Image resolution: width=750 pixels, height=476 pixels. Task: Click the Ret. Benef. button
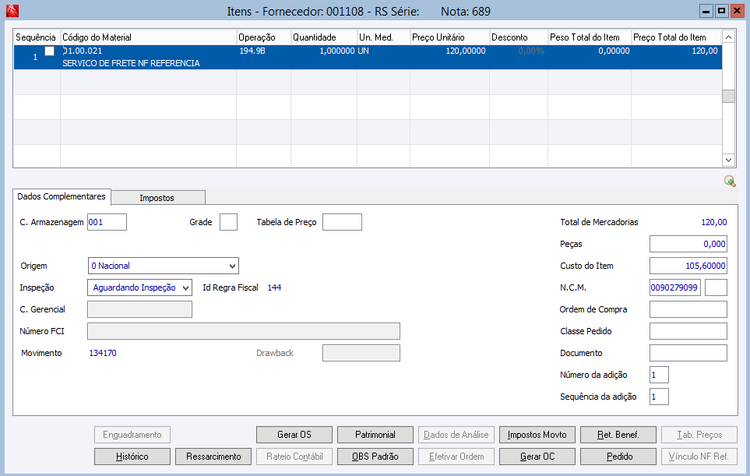pyautogui.click(x=618, y=434)
